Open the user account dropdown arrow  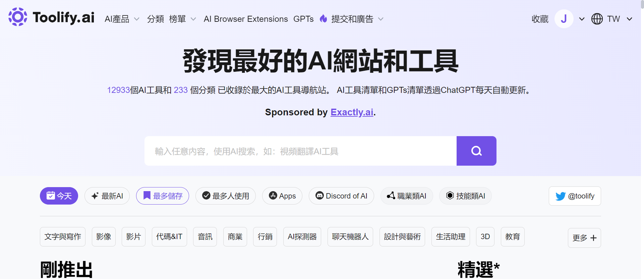tap(582, 19)
